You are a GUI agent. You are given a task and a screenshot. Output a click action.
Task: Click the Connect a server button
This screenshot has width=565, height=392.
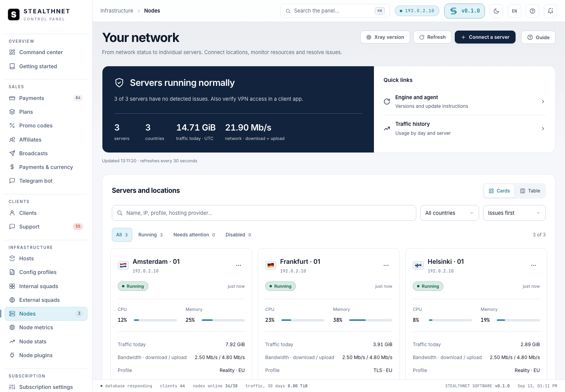tap(485, 37)
